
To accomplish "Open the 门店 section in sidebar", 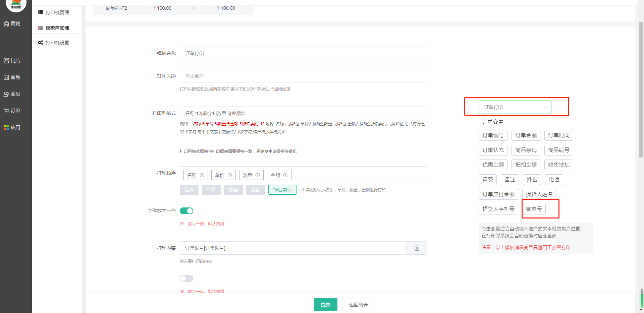I will point(12,61).
